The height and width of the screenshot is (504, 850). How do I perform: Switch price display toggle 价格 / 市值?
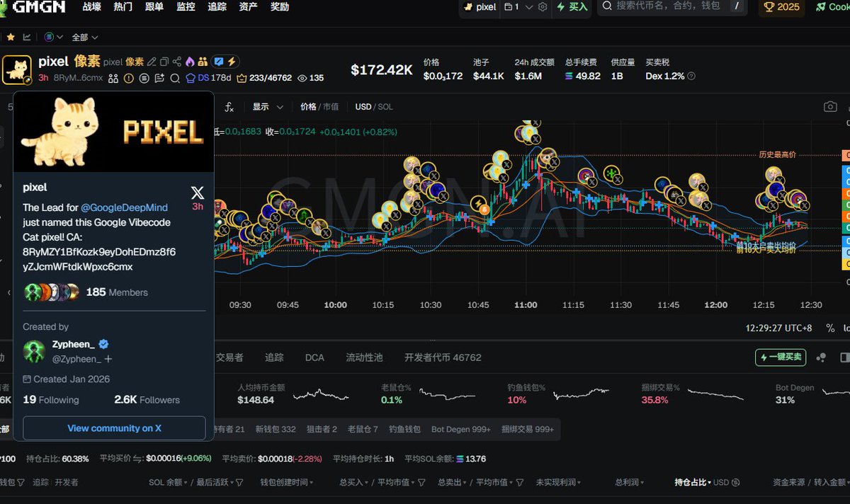pos(319,107)
